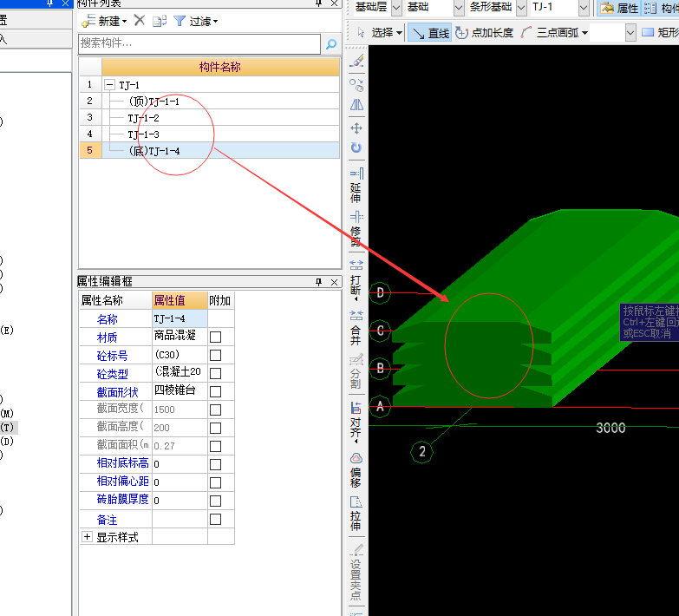Check the 附加 box for 备注
The width and height of the screenshot is (679, 616).
tap(215, 519)
